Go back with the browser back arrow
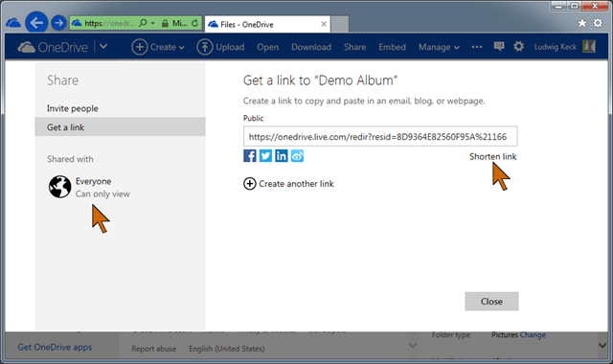 click(x=36, y=23)
